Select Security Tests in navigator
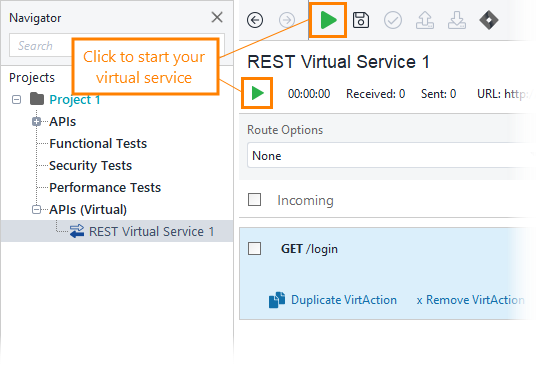This screenshot has width=537, height=365. click(x=90, y=165)
